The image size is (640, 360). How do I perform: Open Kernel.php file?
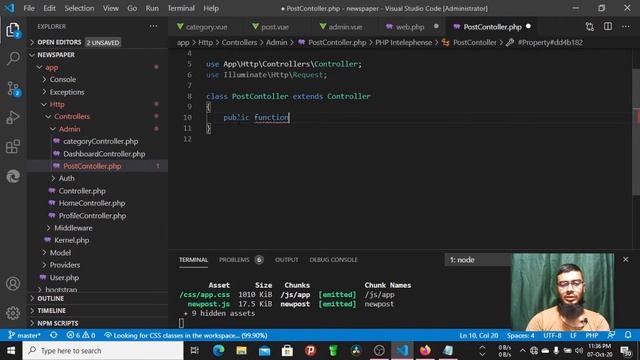71,240
